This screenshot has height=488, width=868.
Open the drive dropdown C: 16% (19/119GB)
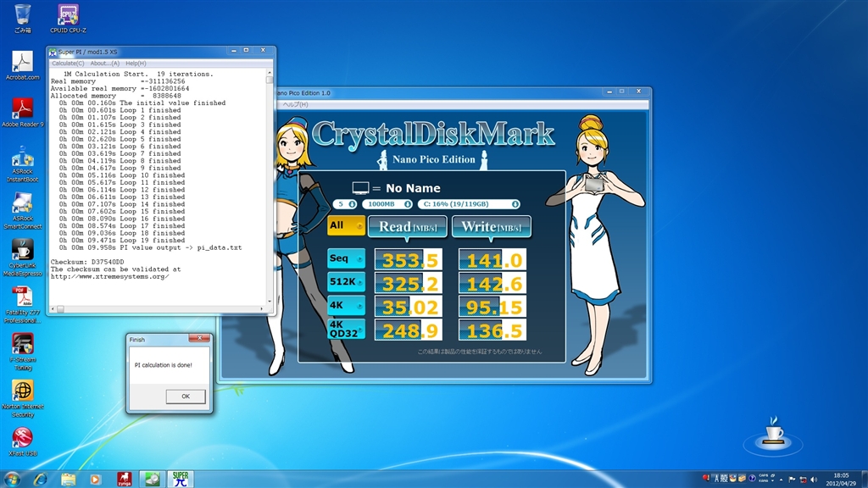click(469, 204)
